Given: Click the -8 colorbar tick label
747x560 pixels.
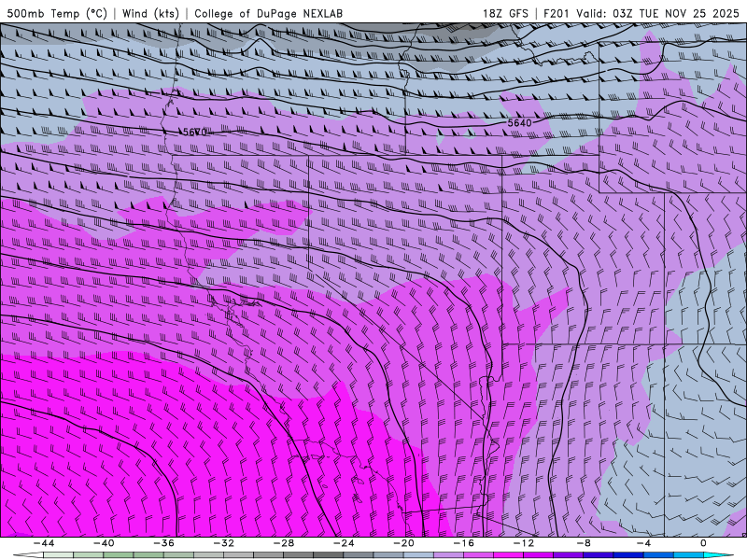Looking at the screenshot, I should pyautogui.click(x=584, y=543).
